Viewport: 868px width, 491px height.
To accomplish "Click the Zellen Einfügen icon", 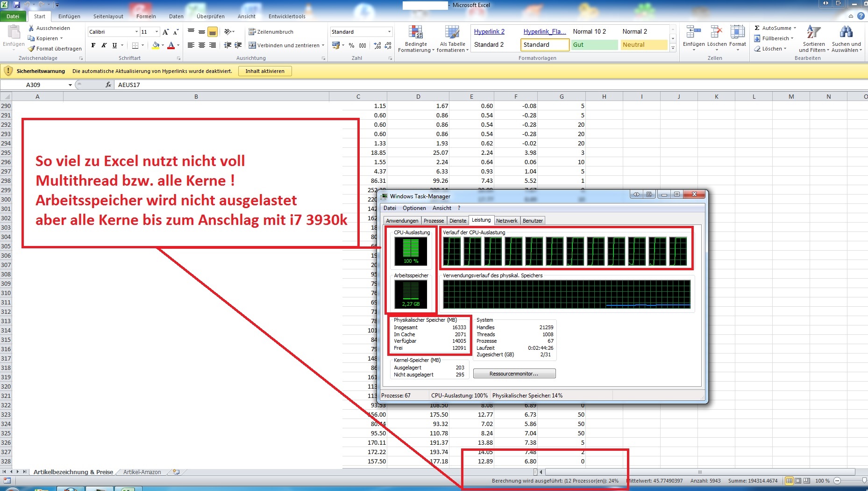I will [x=693, y=32].
